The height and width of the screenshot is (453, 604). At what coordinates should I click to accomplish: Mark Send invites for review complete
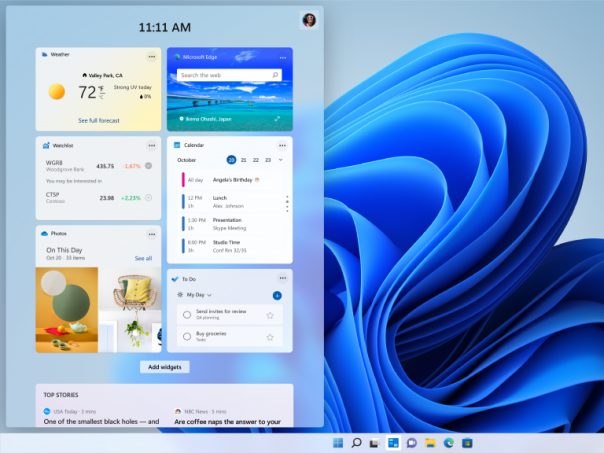187,315
